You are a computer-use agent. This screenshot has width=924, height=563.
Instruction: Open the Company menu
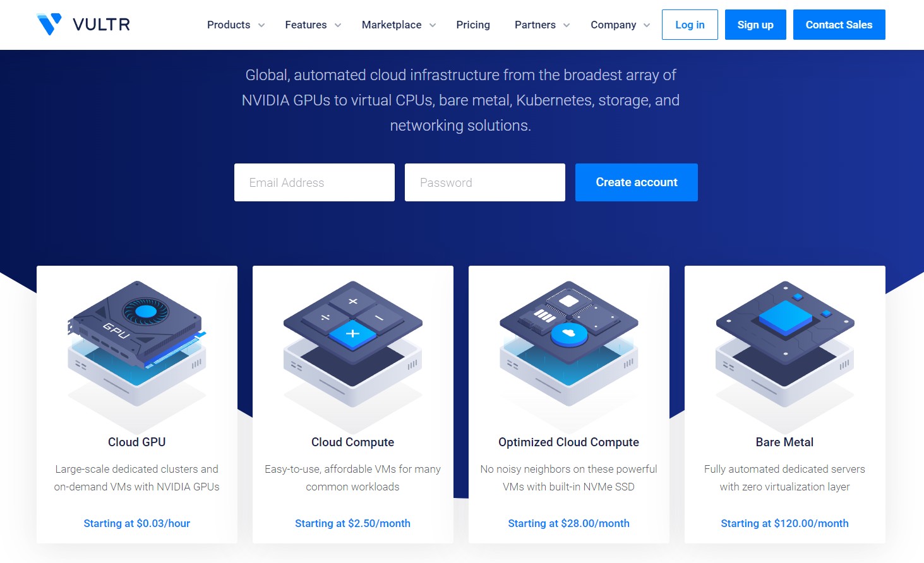(613, 25)
